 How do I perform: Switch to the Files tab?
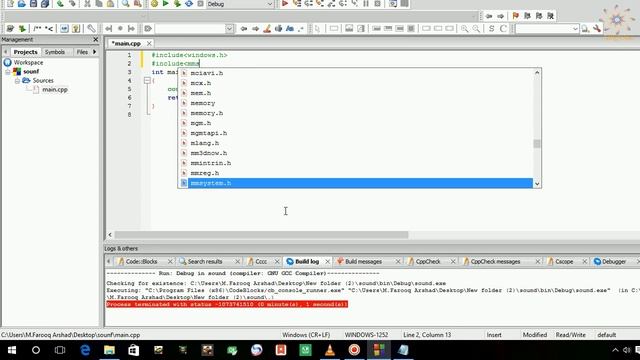coord(82,52)
